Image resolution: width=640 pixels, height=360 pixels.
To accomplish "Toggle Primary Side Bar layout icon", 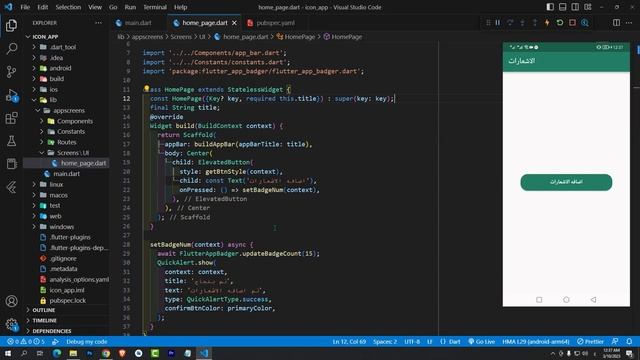I will click(x=550, y=7).
